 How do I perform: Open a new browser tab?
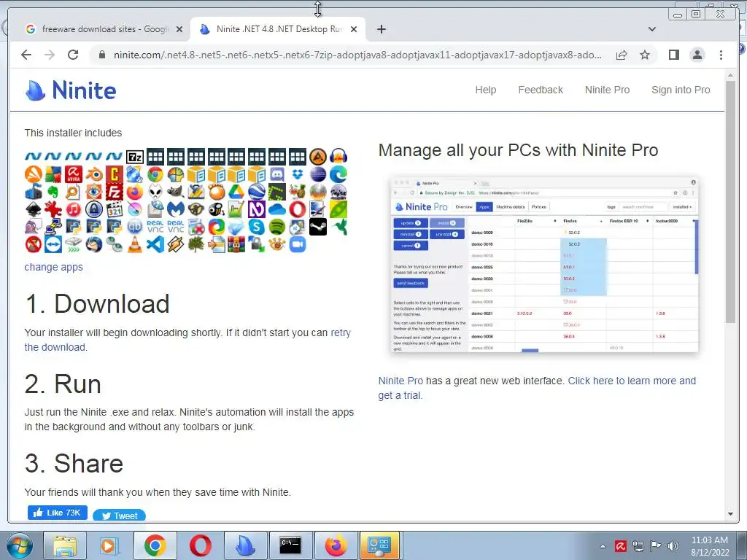point(381,29)
